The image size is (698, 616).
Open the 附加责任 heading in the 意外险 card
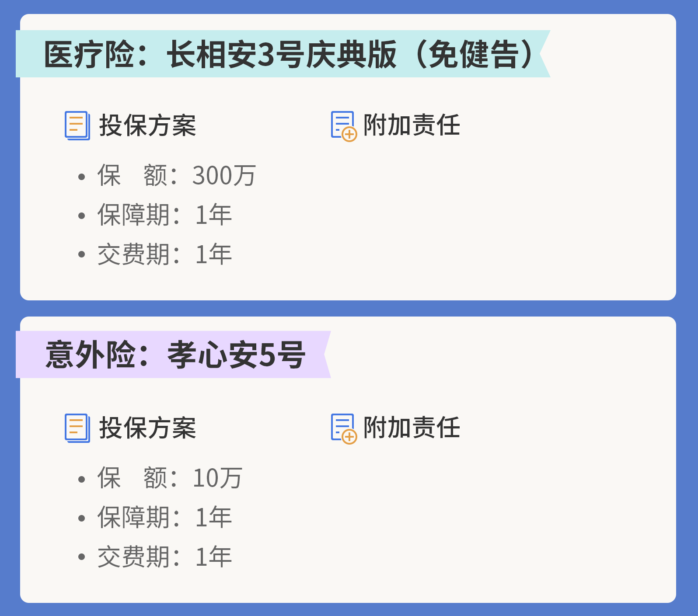(412, 428)
